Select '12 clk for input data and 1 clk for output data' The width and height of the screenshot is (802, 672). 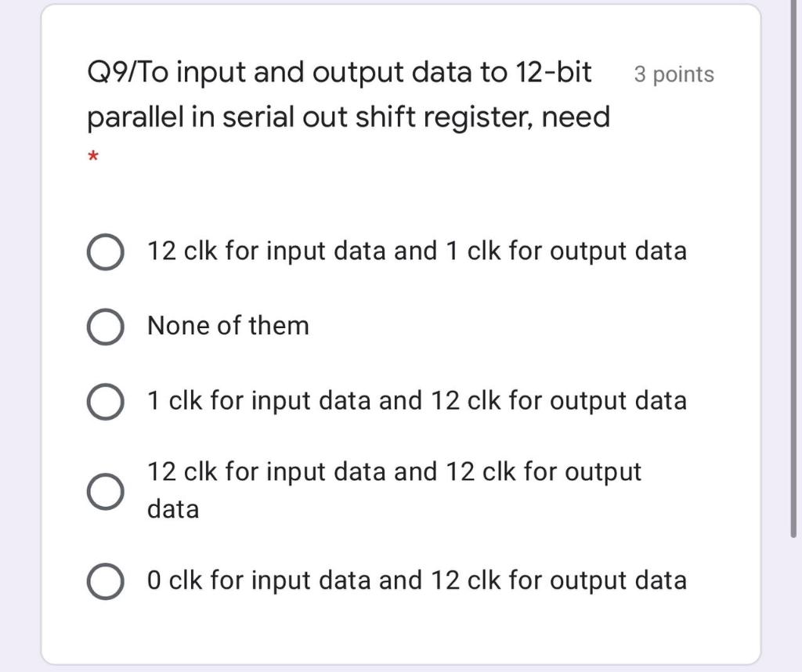106,251
